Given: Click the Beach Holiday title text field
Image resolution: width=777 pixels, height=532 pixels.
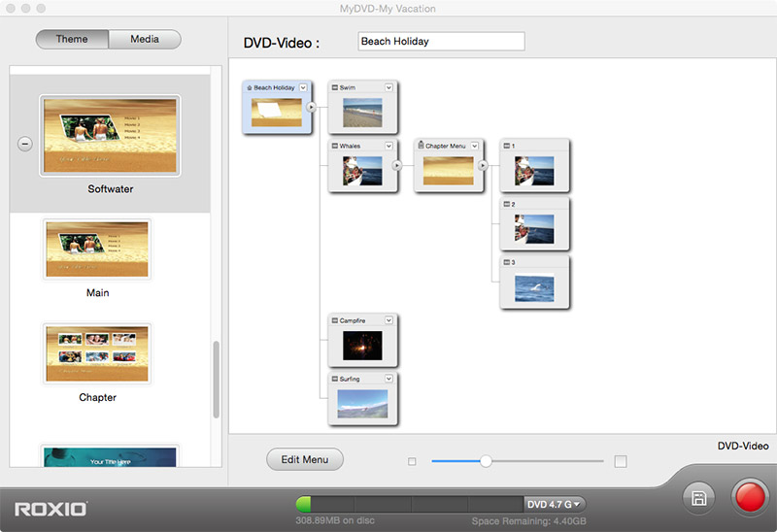Looking at the screenshot, I should tap(441, 42).
